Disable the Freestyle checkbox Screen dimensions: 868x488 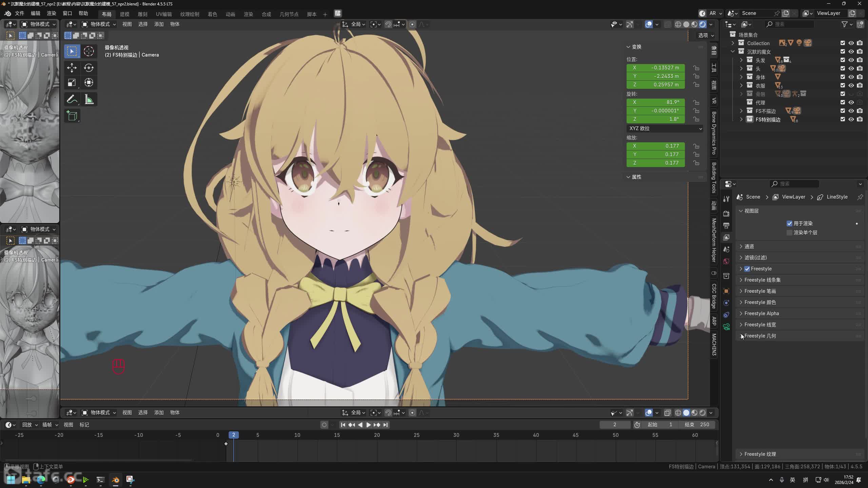coord(747,269)
